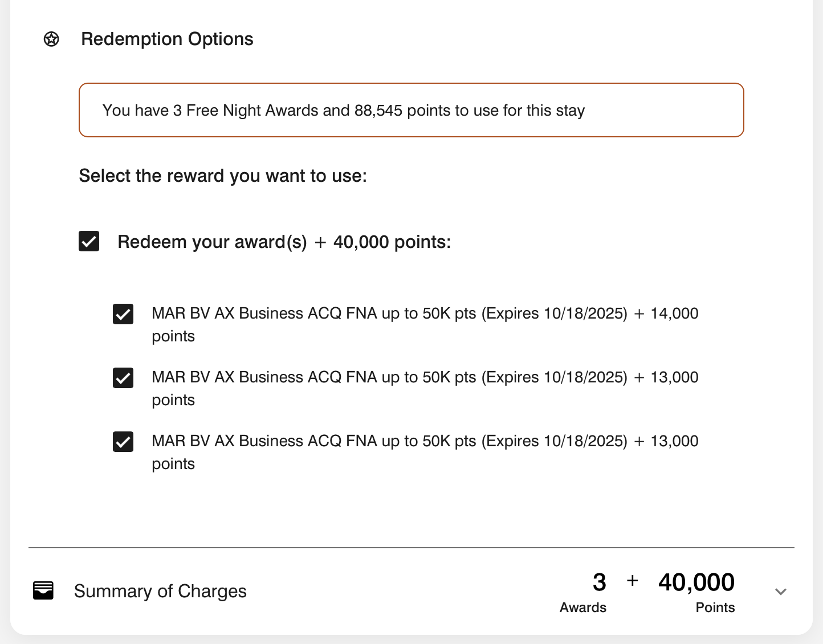Screen dimensions: 823x644
Task: Click the middle FNA label ending in 13,000
Action: tap(425, 389)
